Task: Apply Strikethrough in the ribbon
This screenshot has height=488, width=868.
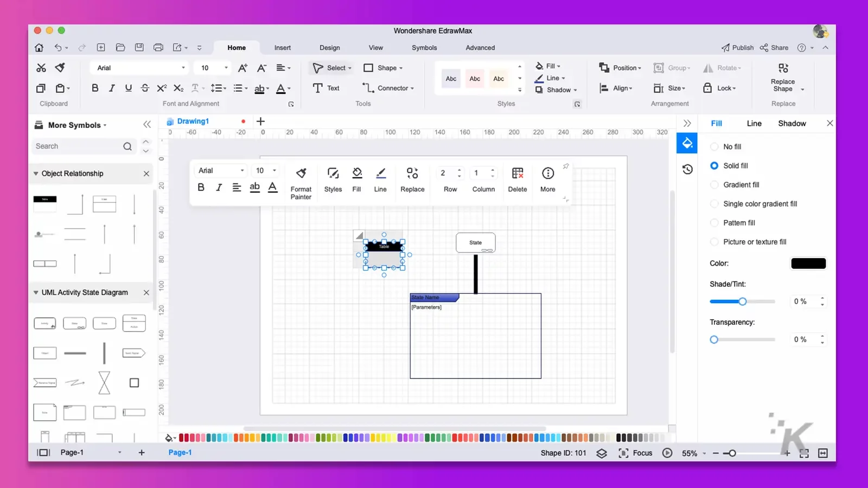Action: 145,88
